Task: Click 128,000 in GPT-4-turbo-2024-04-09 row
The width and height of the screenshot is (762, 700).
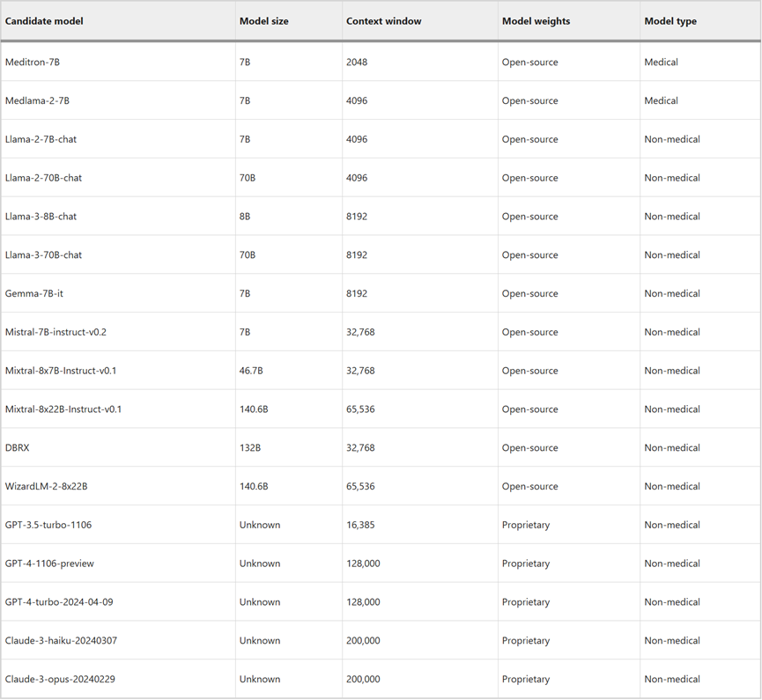Action: click(x=363, y=602)
